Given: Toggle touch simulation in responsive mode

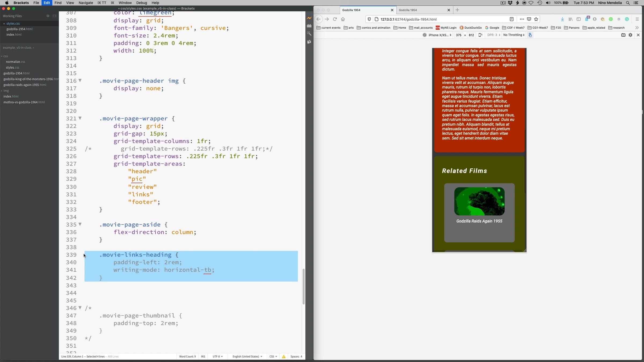Looking at the screenshot, I should (x=530, y=35).
